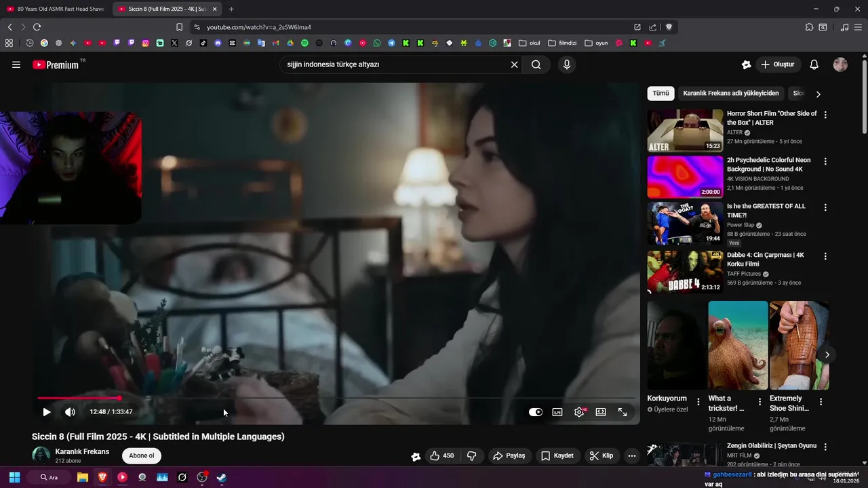The height and width of the screenshot is (488, 868).
Task: Open the okul bookmarks folder
Action: point(530,43)
